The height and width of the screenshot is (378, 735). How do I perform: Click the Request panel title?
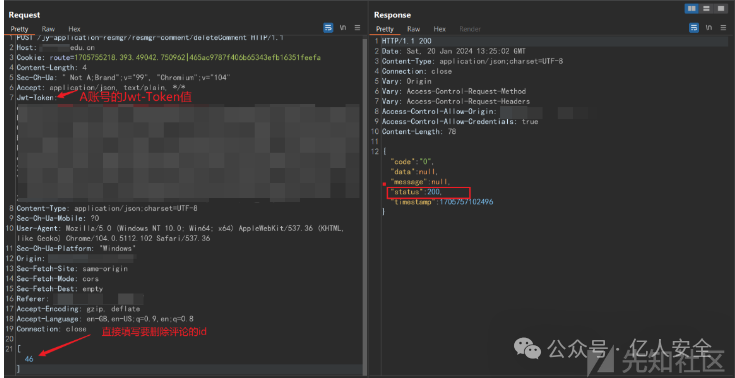pos(24,15)
